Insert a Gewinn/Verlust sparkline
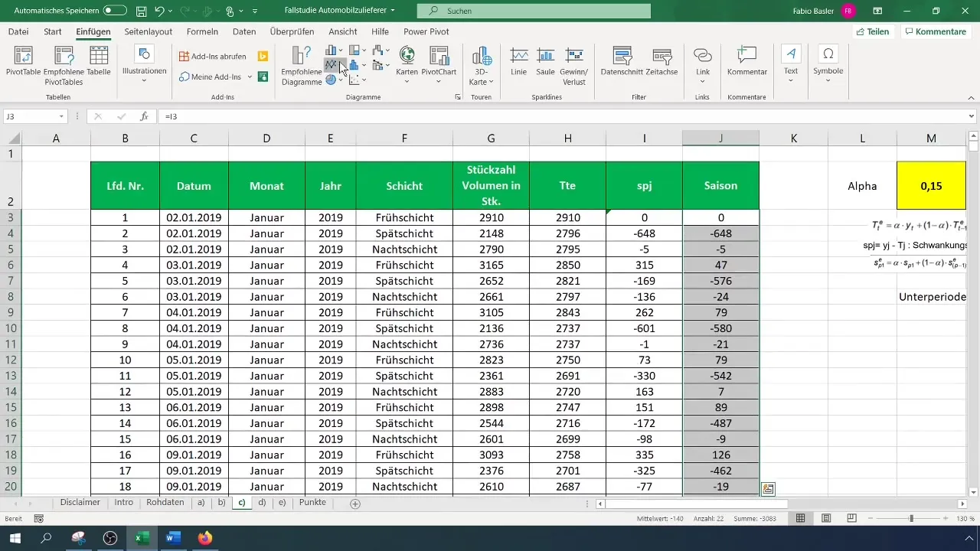The image size is (980, 551). click(574, 65)
